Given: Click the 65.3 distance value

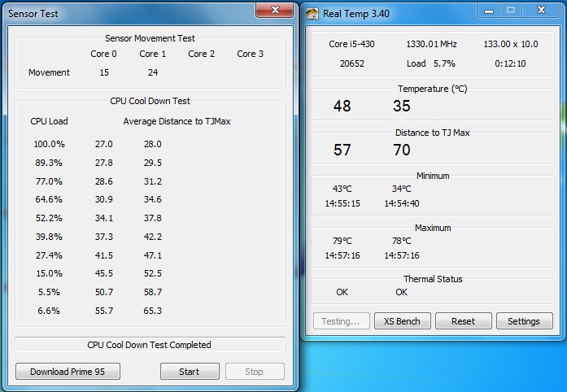Looking at the screenshot, I should click(153, 311).
